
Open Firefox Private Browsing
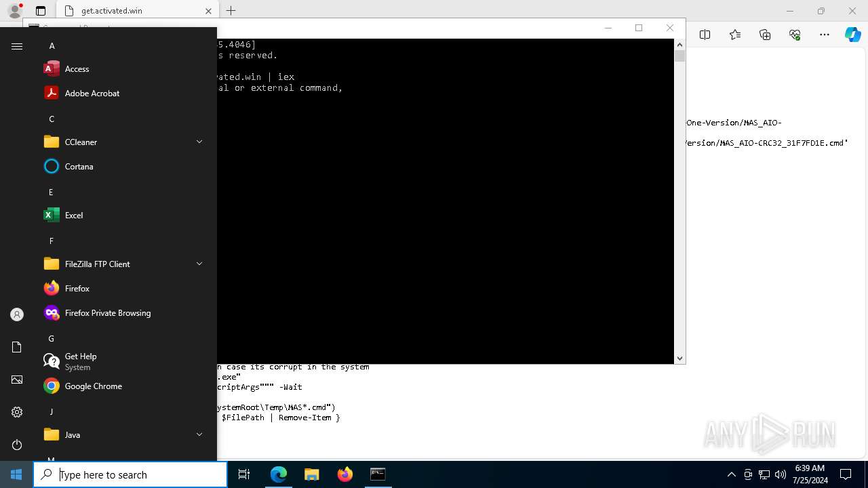(125, 313)
